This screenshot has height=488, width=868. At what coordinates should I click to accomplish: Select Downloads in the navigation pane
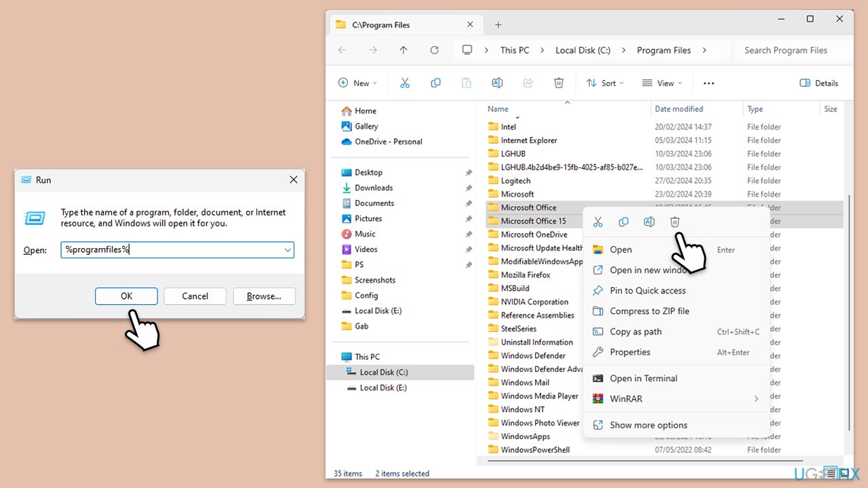point(374,188)
